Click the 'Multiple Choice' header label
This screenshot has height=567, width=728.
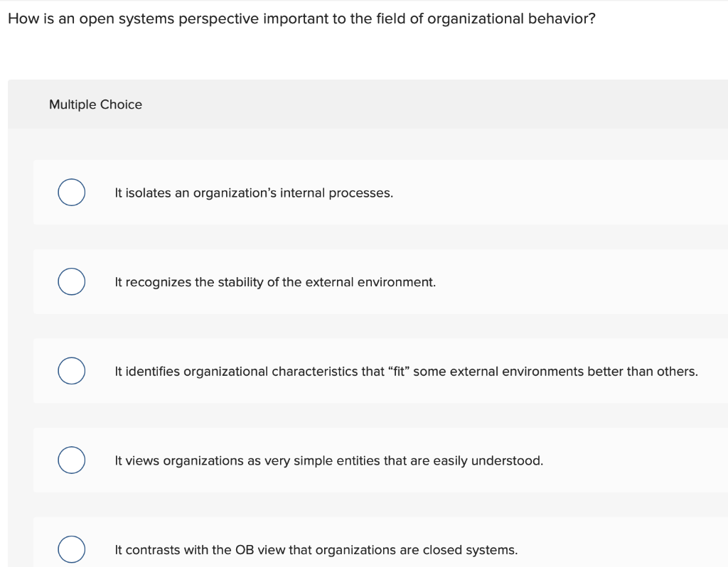95,104
